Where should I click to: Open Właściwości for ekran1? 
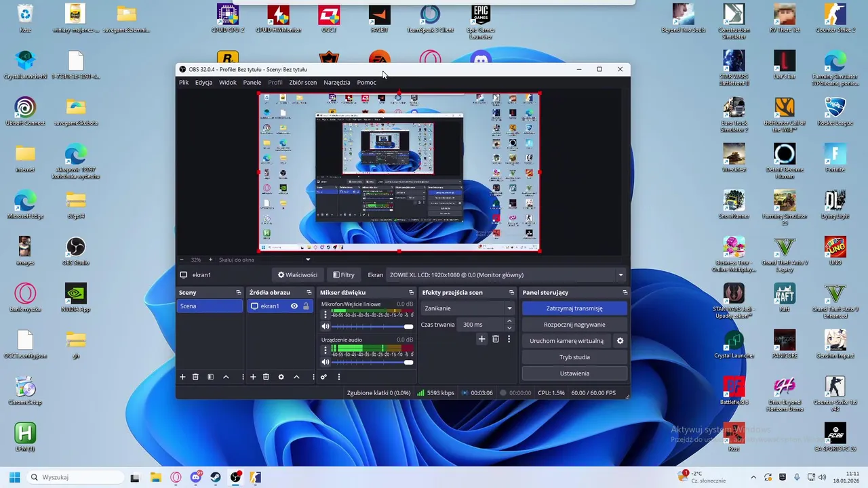tap(297, 275)
